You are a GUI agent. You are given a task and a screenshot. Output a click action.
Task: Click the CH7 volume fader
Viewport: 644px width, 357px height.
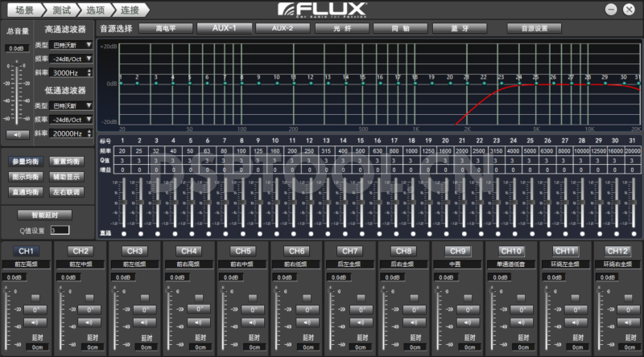[330, 318]
